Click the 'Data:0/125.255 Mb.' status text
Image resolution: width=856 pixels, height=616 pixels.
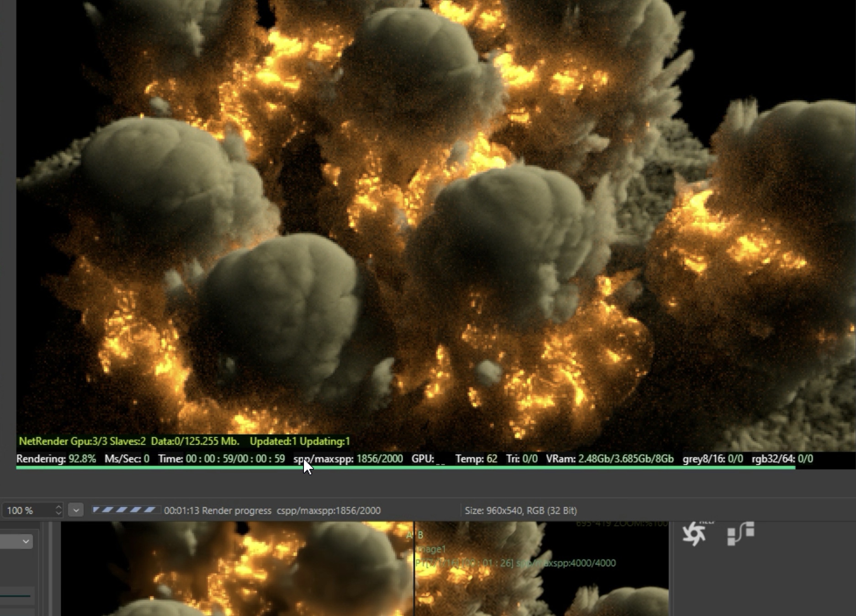coord(195,441)
